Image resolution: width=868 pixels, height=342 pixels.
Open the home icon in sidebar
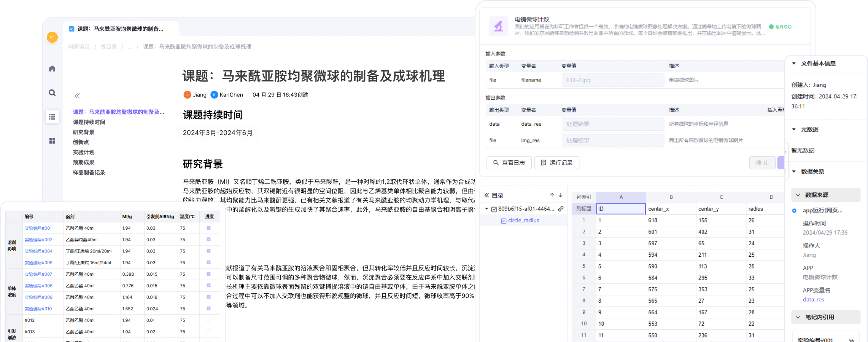pos(52,69)
